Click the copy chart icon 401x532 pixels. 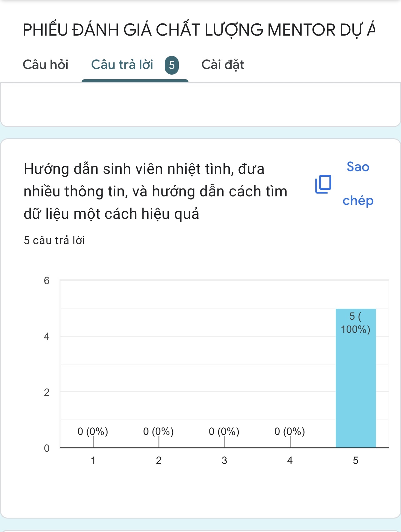pyautogui.click(x=323, y=184)
